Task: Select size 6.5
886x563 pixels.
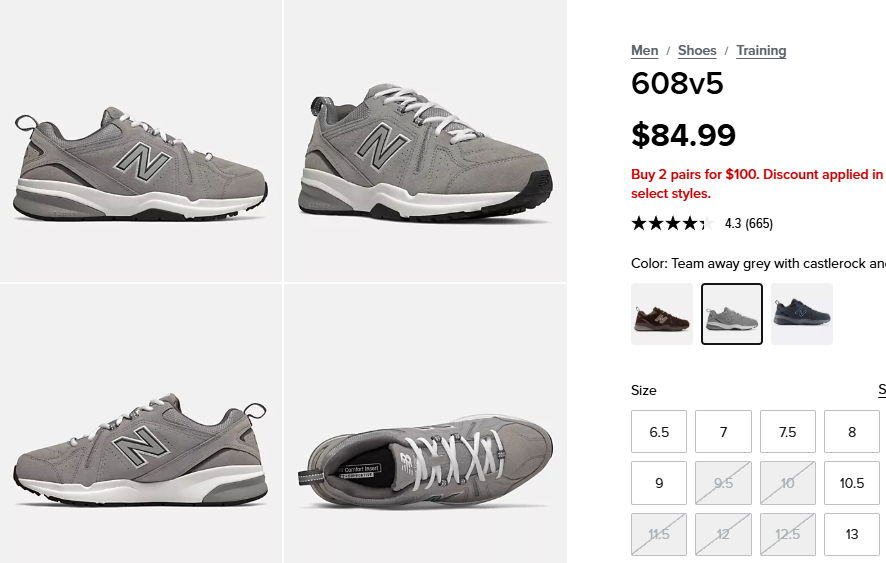Action: pos(659,432)
